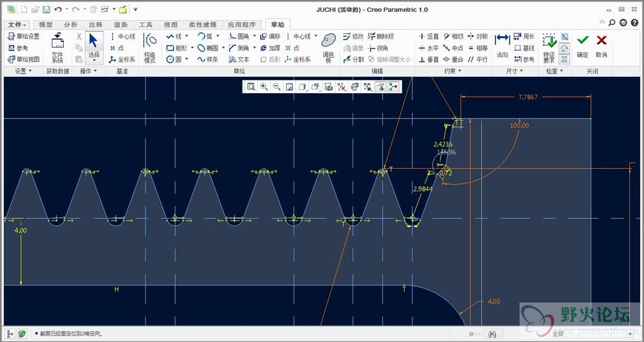Expand the 设置 group overflow
The image size is (644, 342).
(x=24, y=71)
